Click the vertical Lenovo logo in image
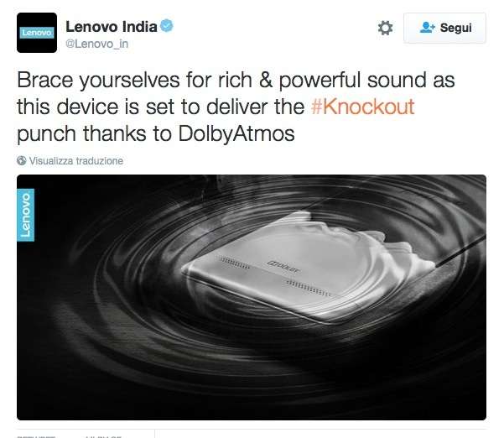 (25, 215)
